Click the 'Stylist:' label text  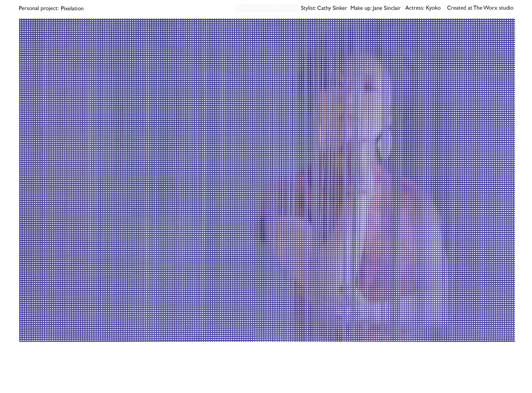point(308,8)
